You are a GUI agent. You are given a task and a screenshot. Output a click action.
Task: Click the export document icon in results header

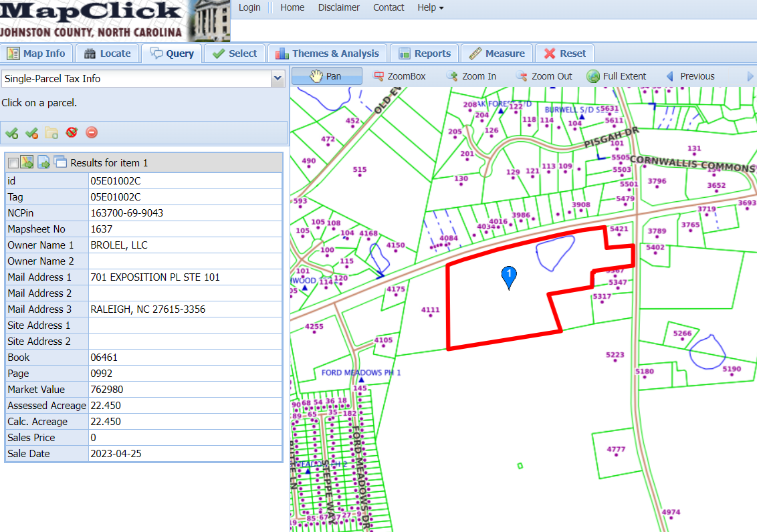coord(43,162)
